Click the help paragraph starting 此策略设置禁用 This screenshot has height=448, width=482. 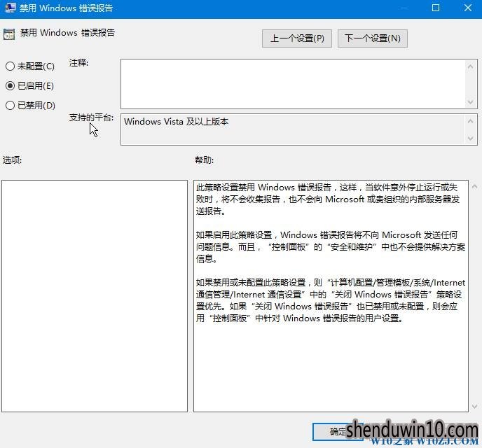pos(328,199)
